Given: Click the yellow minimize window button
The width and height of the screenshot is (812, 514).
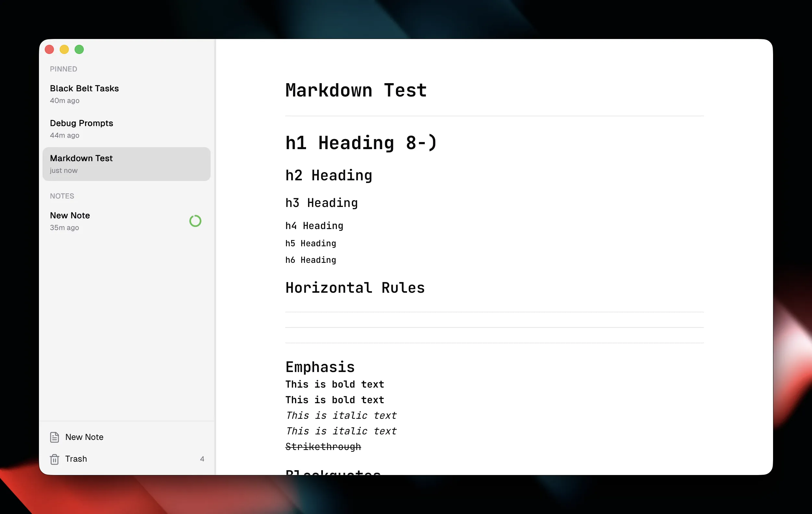Looking at the screenshot, I should pyautogui.click(x=64, y=50).
